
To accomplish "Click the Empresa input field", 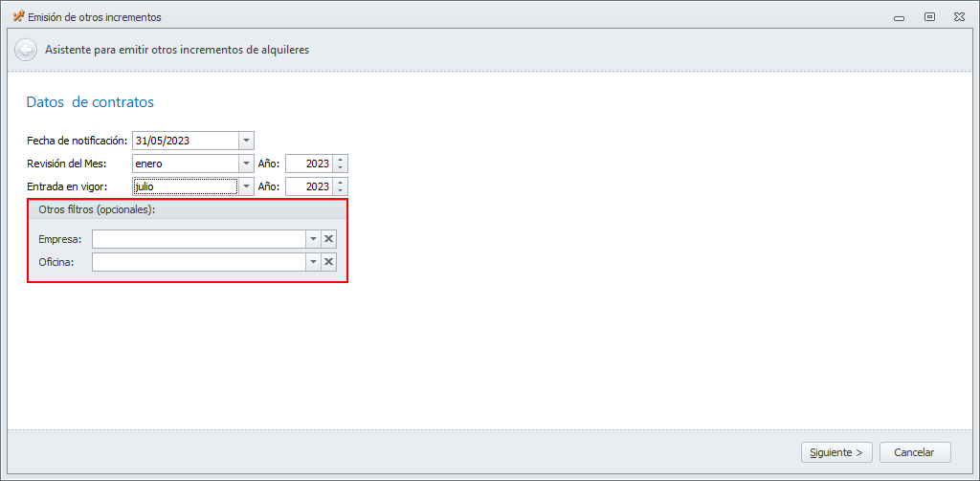I will coord(199,239).
